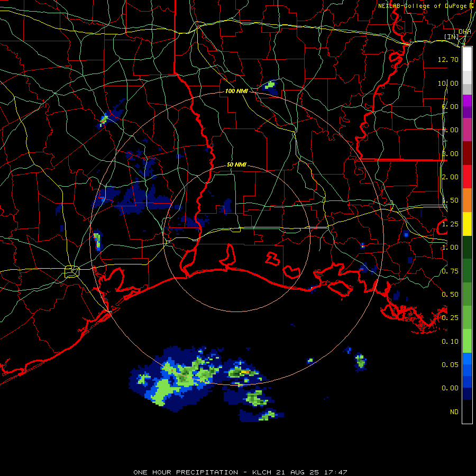
Task: Click the '0.10' legend value
Action: (450, 342)
